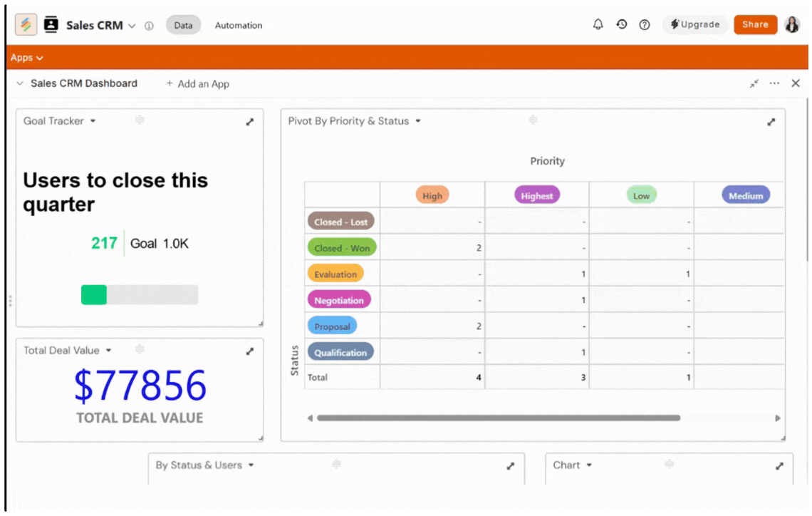812x516 pixels.
Task: Expand the Goal Tracker widget to fullscreen
Action: (250, 122)
